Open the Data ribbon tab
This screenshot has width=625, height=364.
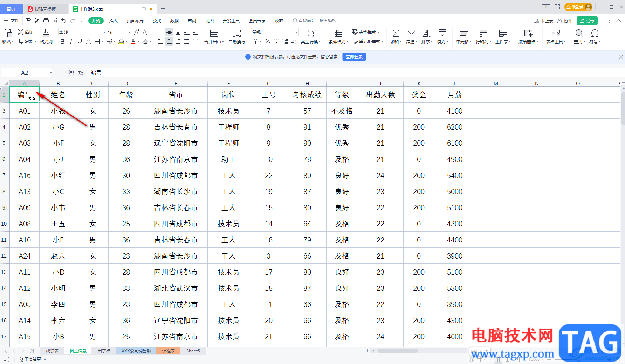pos(174,21)
